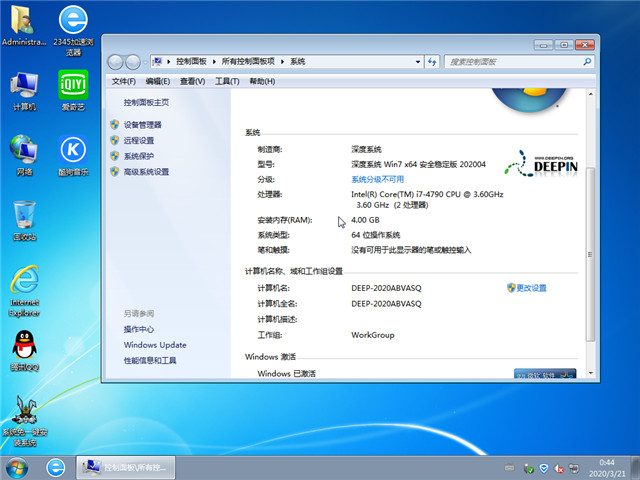Image resolution: width=640 pixels, height=480 pixels.
Task: Open the 帮助(H) menu
Action: click(262, 81)
